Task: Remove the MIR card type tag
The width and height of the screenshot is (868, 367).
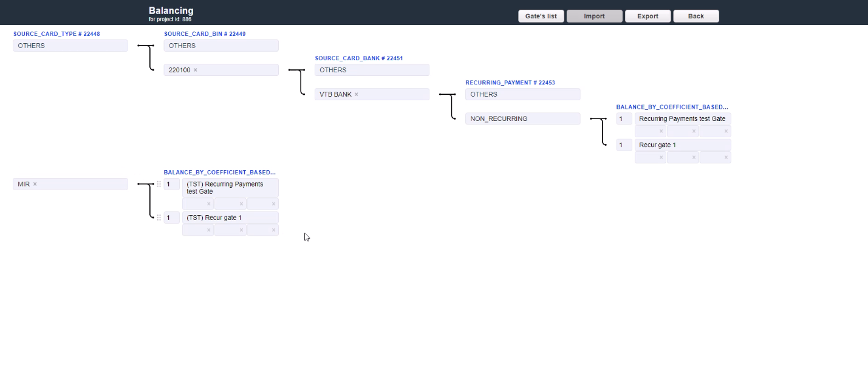Action: pyautogui.click(x=35, y=184)
